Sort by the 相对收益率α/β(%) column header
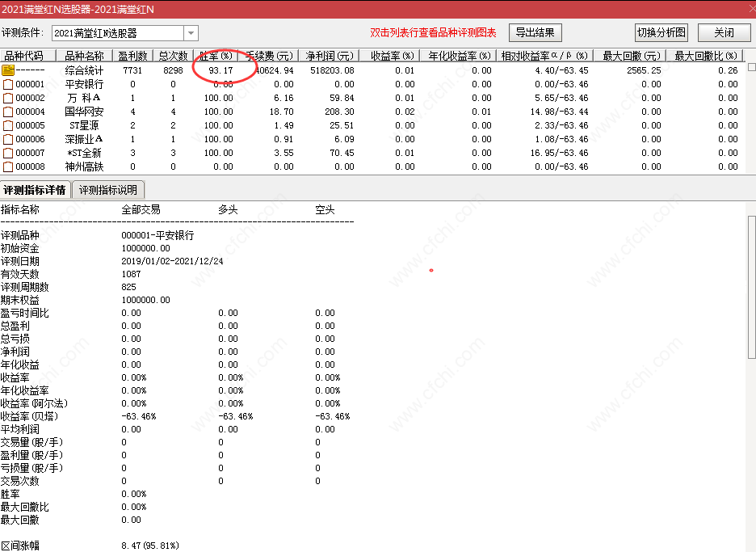Image resolution: width=756 pixels, height=552 pixels. pos(544,56)
